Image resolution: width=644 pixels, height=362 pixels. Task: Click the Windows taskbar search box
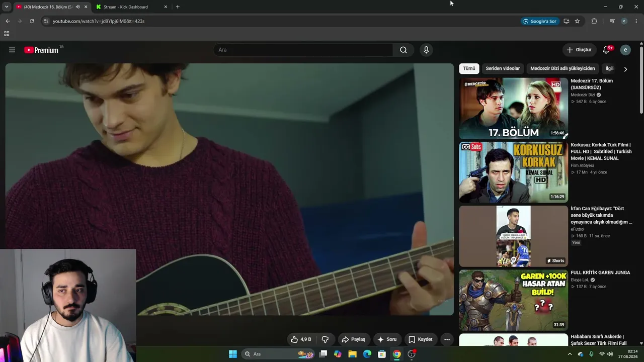[278, 354]
